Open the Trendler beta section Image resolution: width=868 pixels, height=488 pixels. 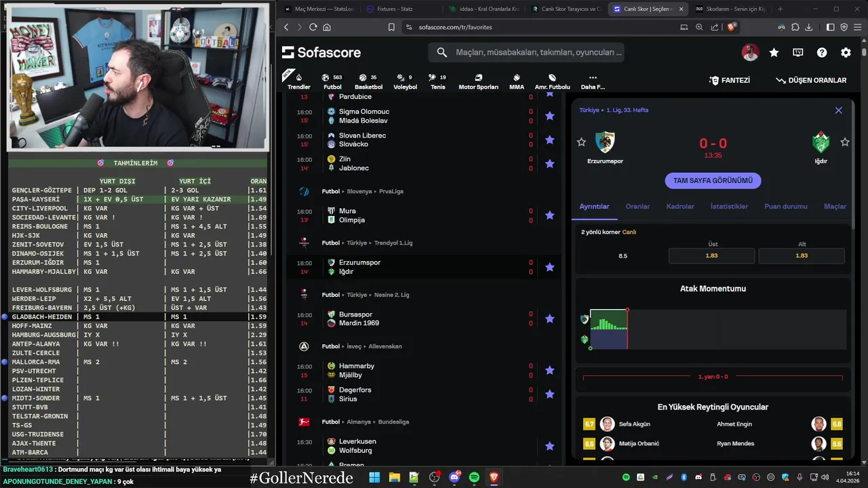298,81
